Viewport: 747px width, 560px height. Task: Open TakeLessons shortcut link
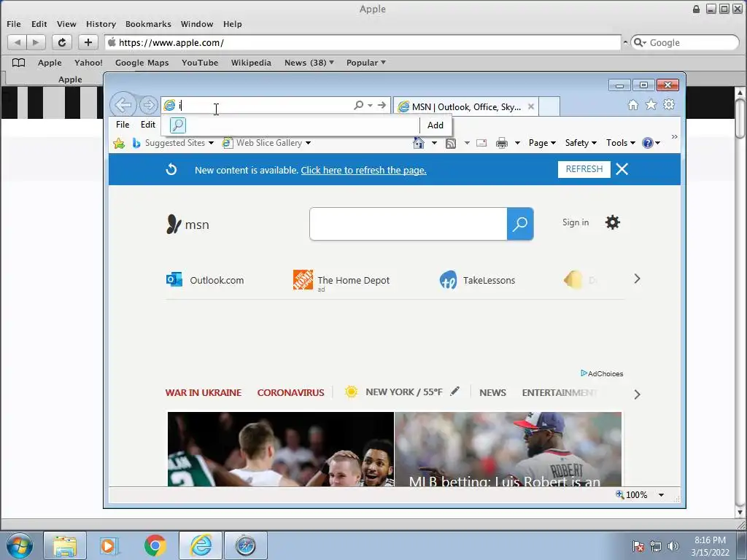point(477,280)
